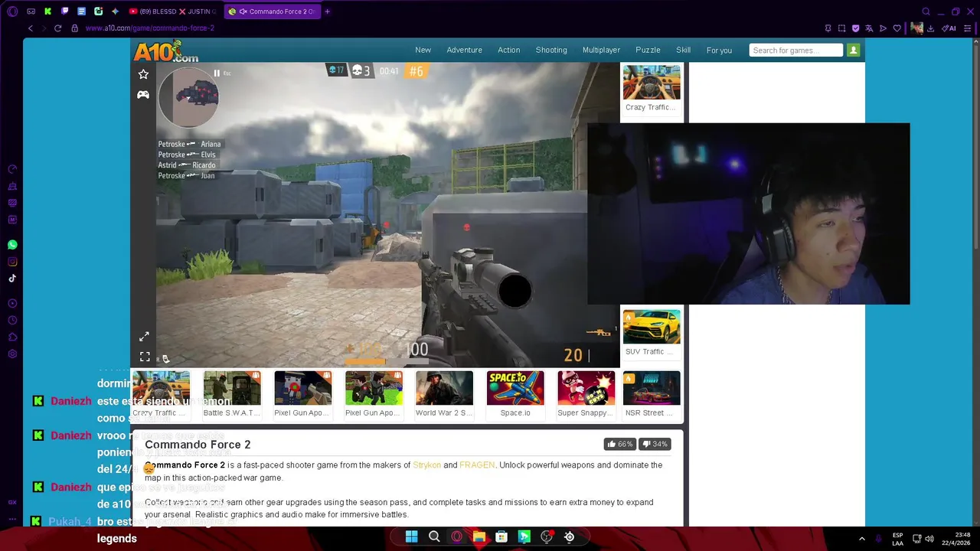Dislike the game with 34% thumbs down

coord(655,444)
